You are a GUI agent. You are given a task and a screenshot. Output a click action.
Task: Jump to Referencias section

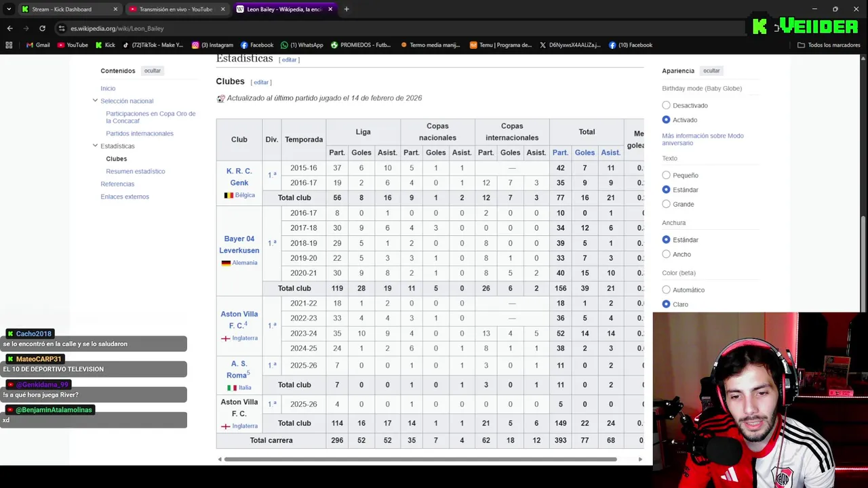click(x=117, y=184)
